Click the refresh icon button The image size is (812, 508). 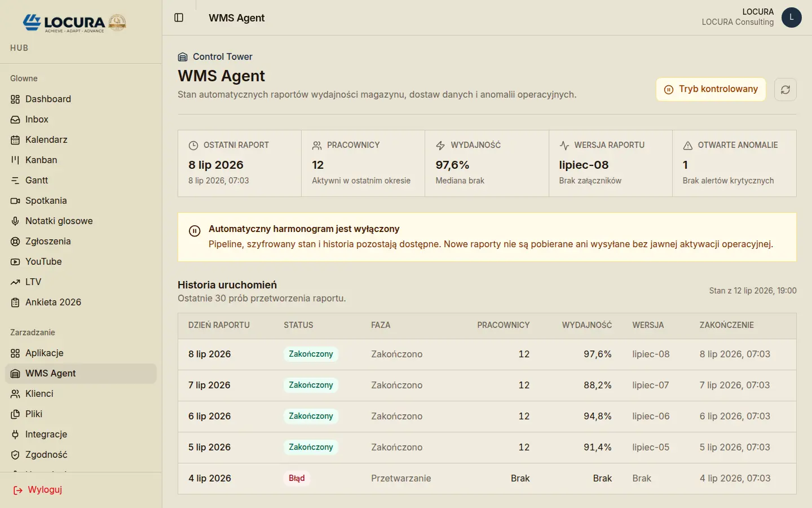click(785, 89)
